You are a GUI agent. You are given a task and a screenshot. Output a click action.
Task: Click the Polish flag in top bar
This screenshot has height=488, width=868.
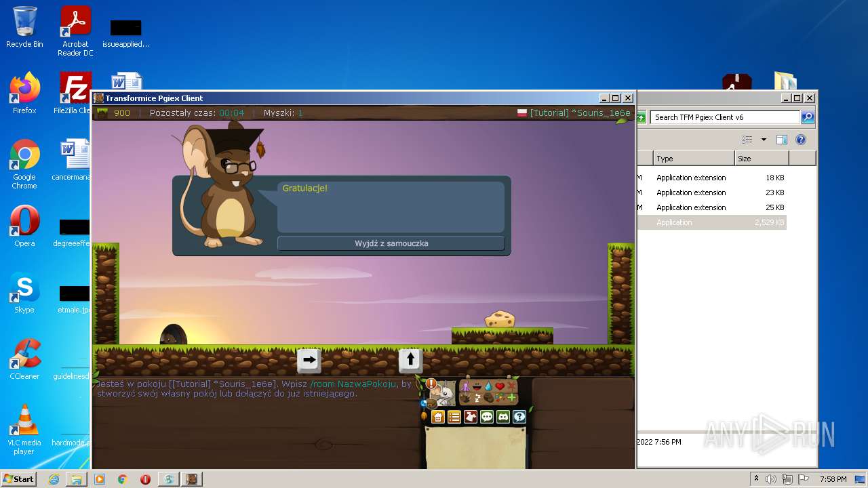click(522, 113)
